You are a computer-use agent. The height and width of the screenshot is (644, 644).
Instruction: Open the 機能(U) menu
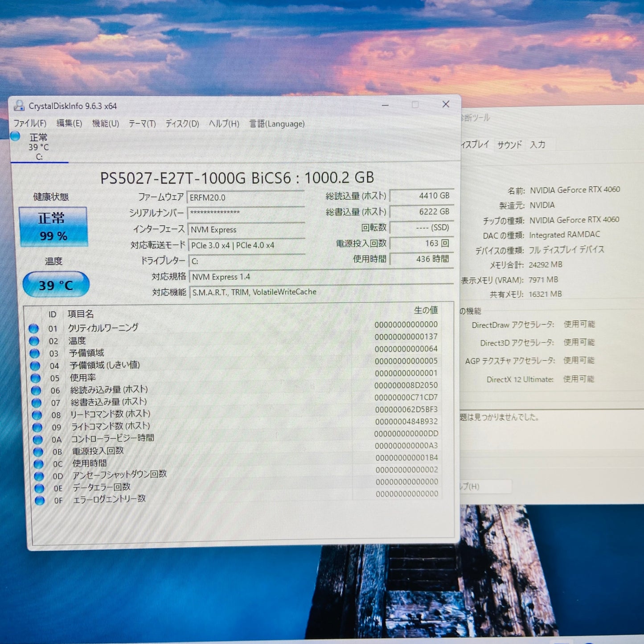[106, 124]
